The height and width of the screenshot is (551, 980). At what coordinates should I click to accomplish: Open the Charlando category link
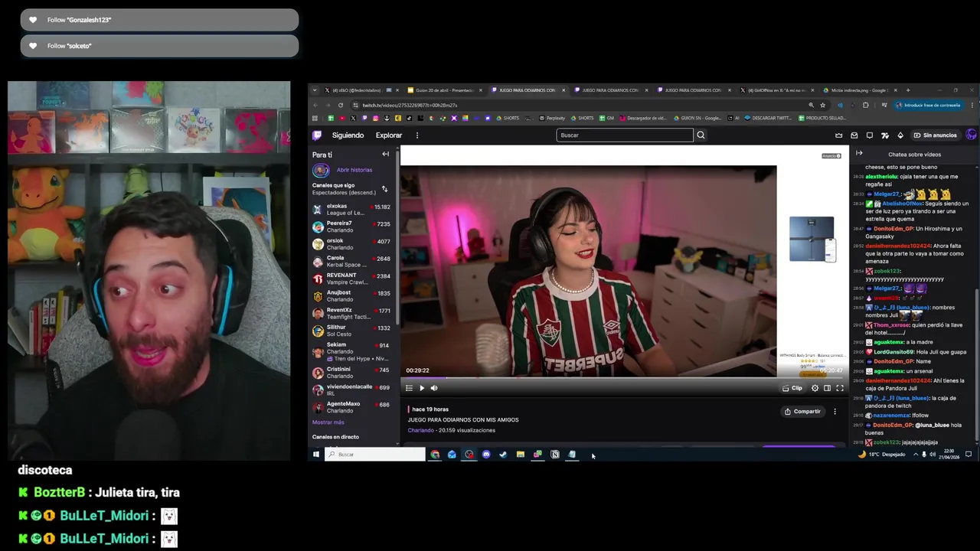tap(421, 430)
